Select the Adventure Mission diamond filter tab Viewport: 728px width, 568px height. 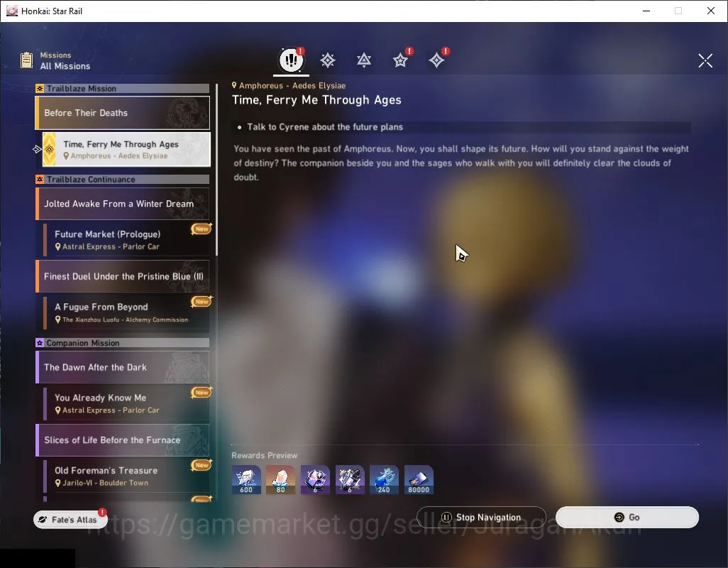click(437, 60)
